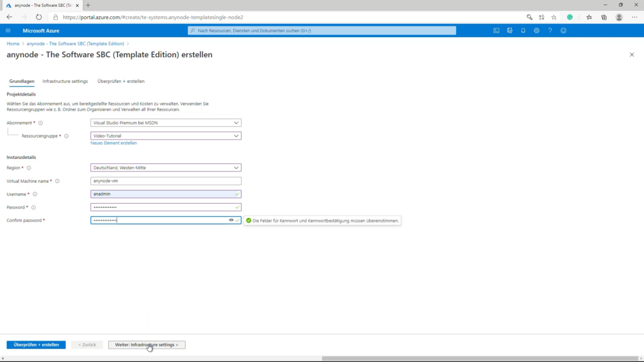Viewport: 644px width, 362px height.
Task: Click the Neues Element erstellen link
Action: [114, 143]
